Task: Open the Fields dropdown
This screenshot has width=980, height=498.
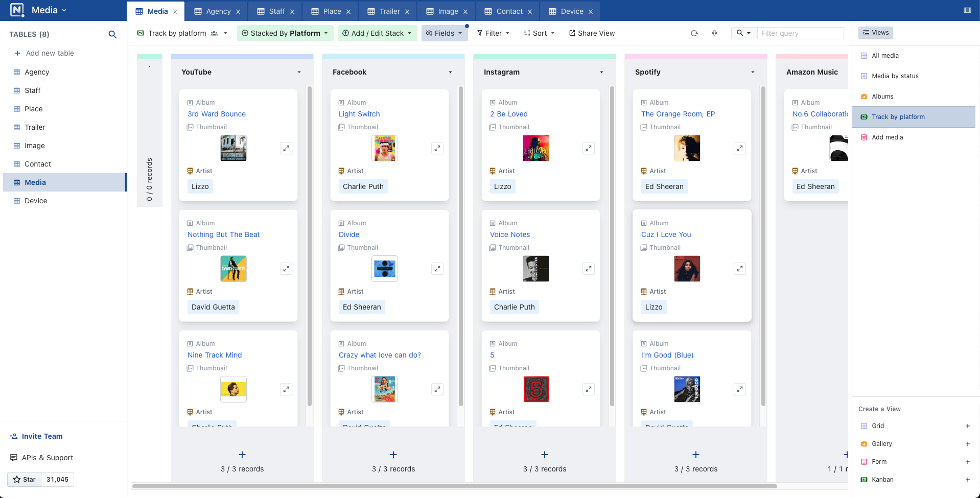Action: (x=444, y=33)
